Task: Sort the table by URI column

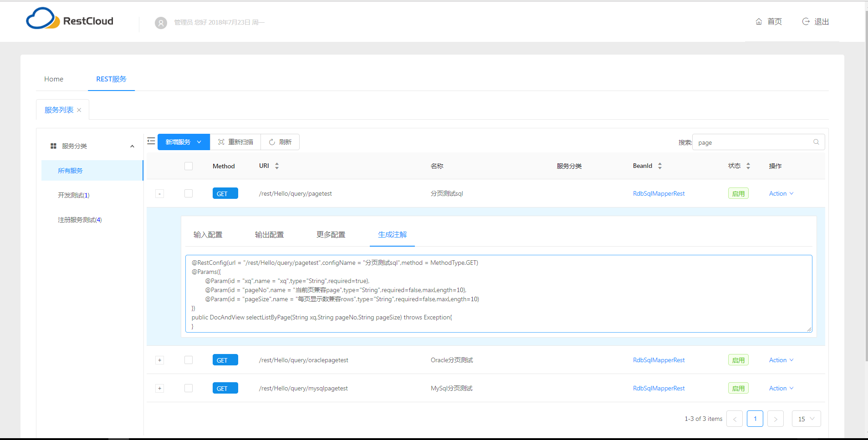Action: point(276,166)
